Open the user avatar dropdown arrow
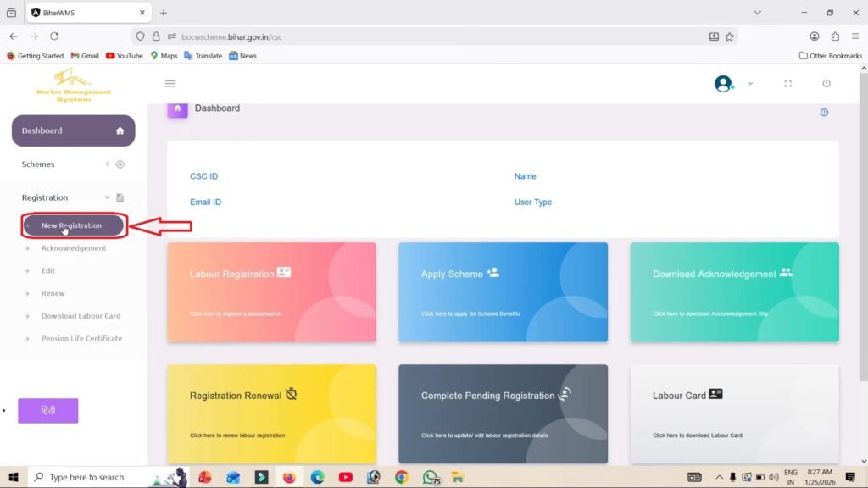The height and width of the screenshot is (488, 868). coord(749,83)
